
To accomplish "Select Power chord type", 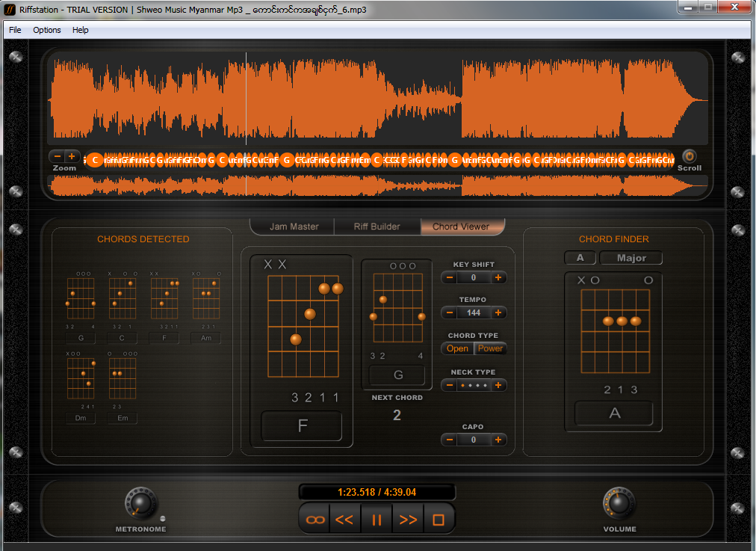I will 490,348.
